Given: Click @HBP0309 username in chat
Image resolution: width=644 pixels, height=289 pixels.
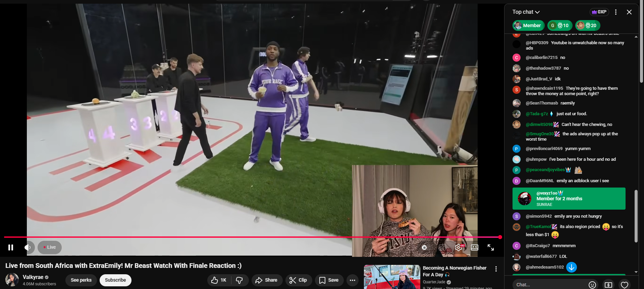Looking at the screenshot, I should pyautogui.click(x=537, y=43).
